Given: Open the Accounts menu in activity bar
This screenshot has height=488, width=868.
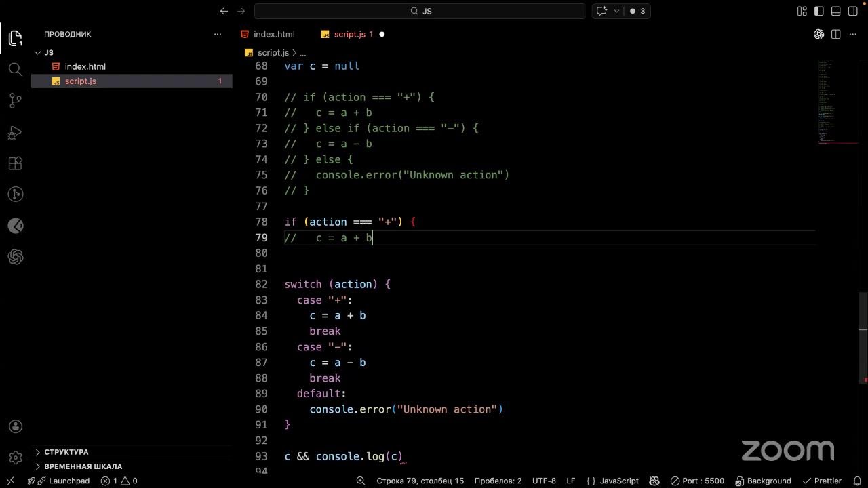Looking at the screenshot, I should pyautogui.click(x=15, y=426).
